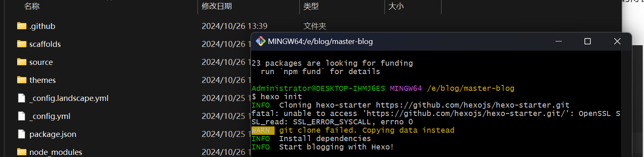Select the source file name
This screenshot has width=644, height=157.
(x=41, y=62)
